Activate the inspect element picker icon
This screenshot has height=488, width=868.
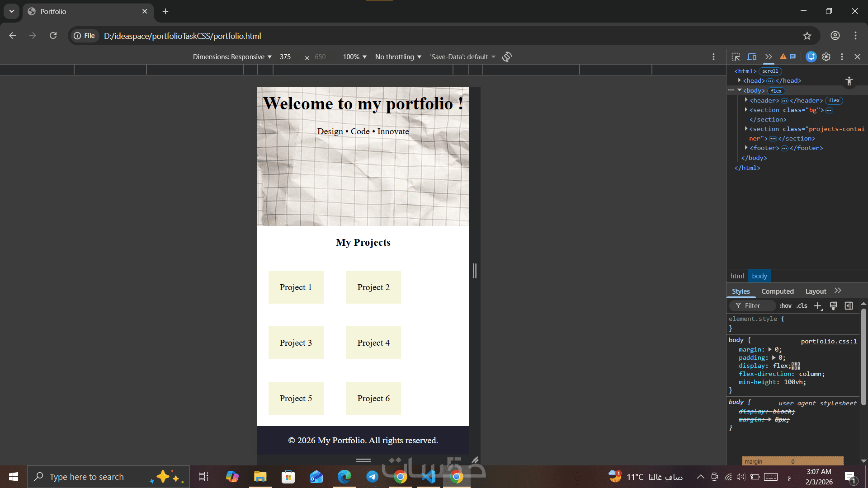[x=736, y=56]
